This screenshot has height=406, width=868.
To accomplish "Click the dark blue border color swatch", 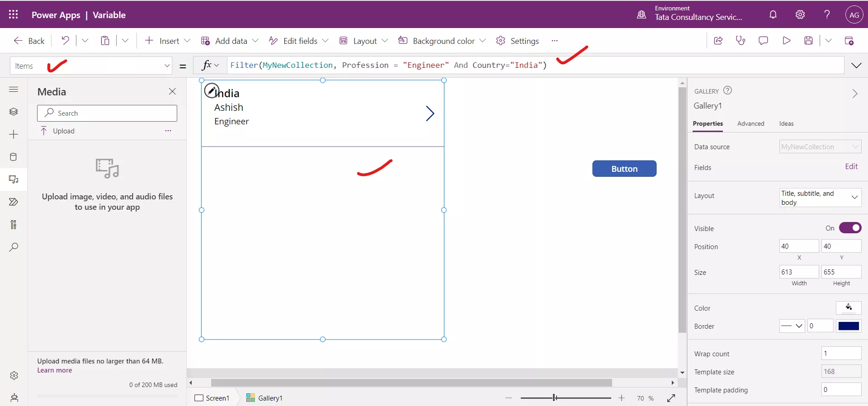I will pyautogui.click(x=849, y=326).
